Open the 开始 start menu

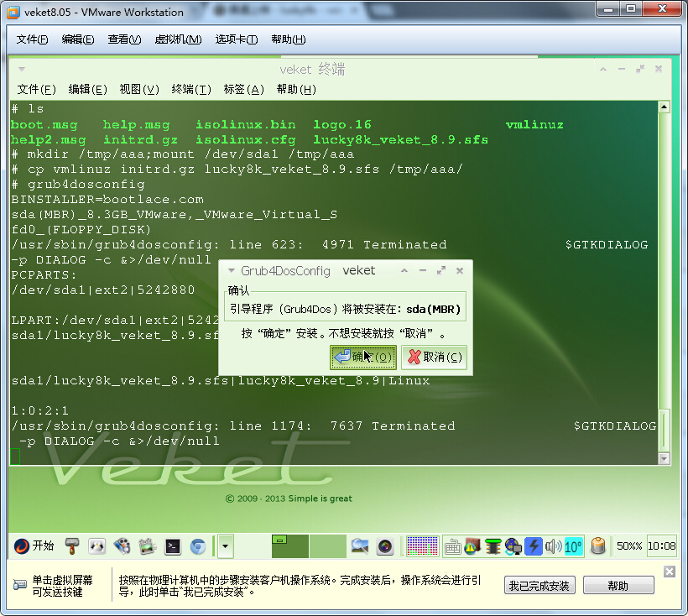click(34, 546)
